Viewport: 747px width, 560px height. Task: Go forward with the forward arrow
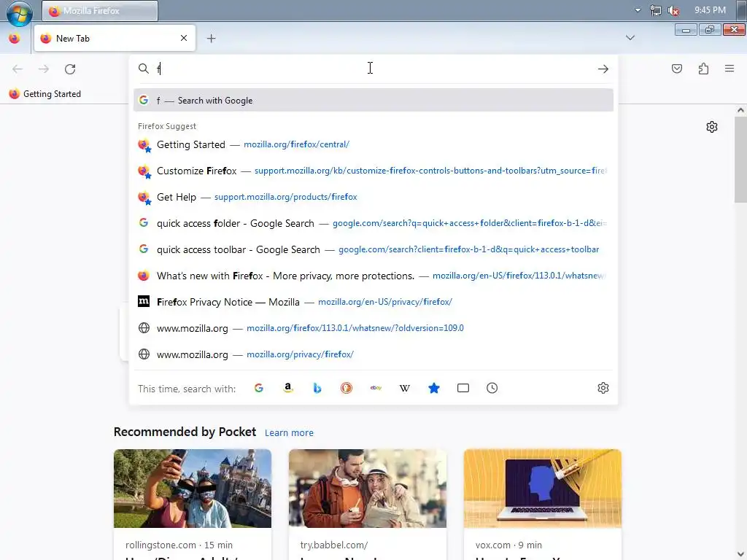coord(44,69)
